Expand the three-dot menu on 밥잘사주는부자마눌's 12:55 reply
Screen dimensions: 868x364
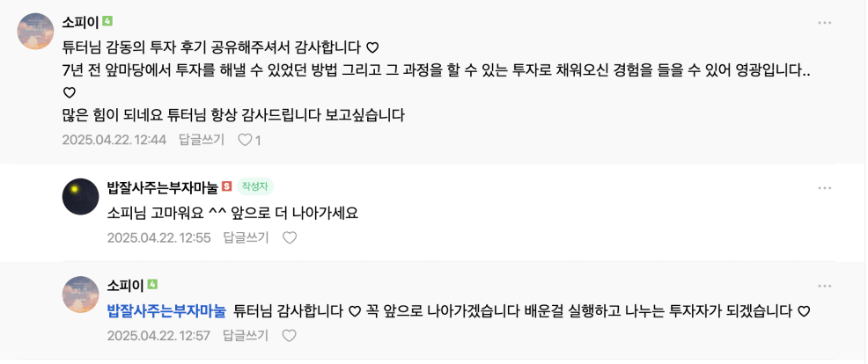(824, 188)
